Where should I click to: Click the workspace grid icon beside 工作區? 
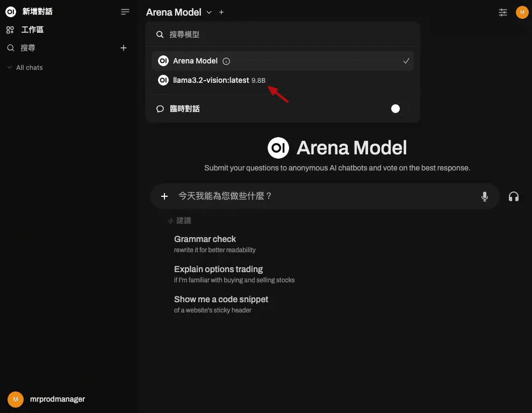[x=10, y=30]
